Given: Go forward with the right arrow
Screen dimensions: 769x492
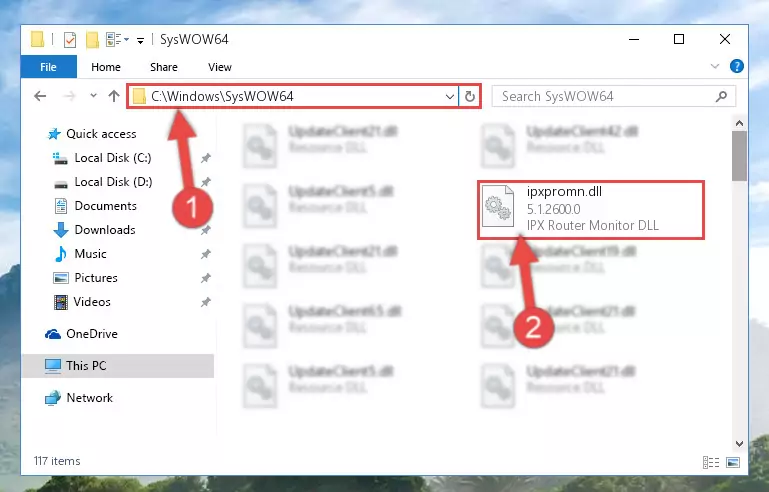Looking at the screenshot, I should (x=69, y=96).
